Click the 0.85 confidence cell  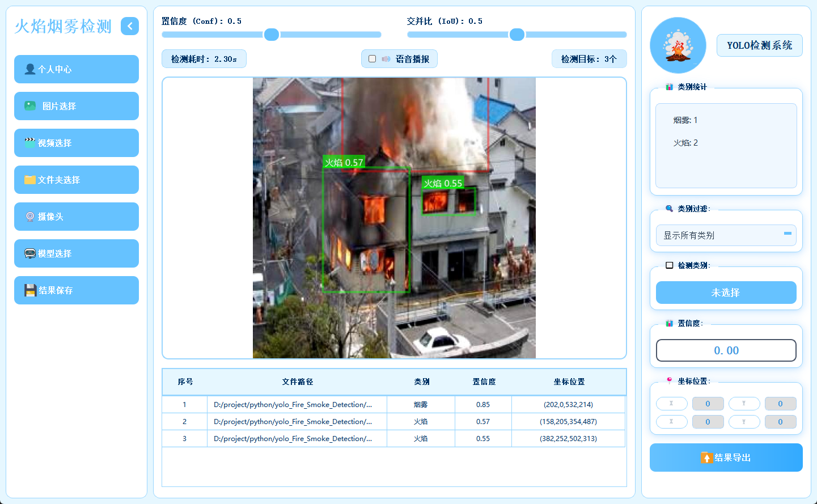coord(483,404)
